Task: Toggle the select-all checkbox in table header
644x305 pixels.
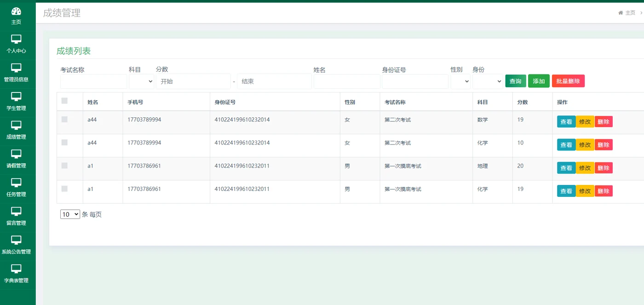Action: click(x=64, y=101)
